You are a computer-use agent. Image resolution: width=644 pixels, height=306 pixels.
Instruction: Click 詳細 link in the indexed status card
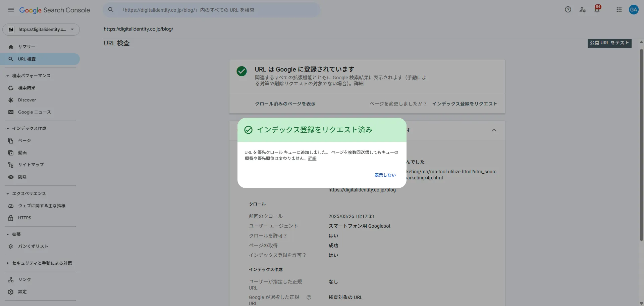(359, 84)
